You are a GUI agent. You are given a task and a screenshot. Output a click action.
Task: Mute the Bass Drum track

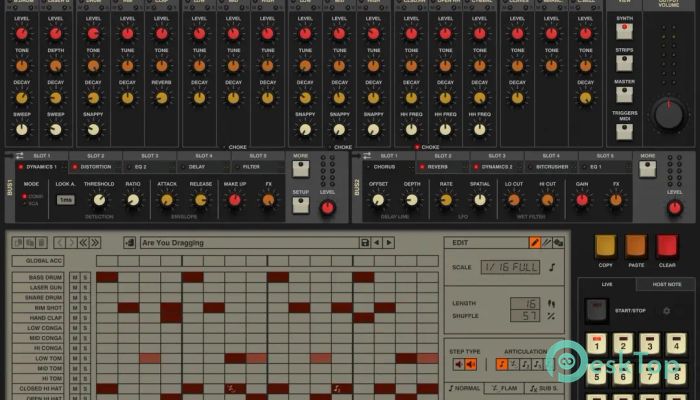74,277
